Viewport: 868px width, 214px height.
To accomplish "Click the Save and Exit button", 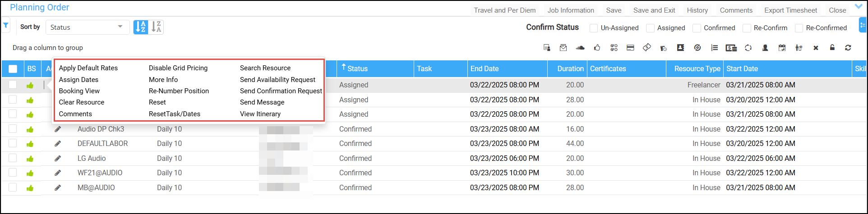I will 654,10.
